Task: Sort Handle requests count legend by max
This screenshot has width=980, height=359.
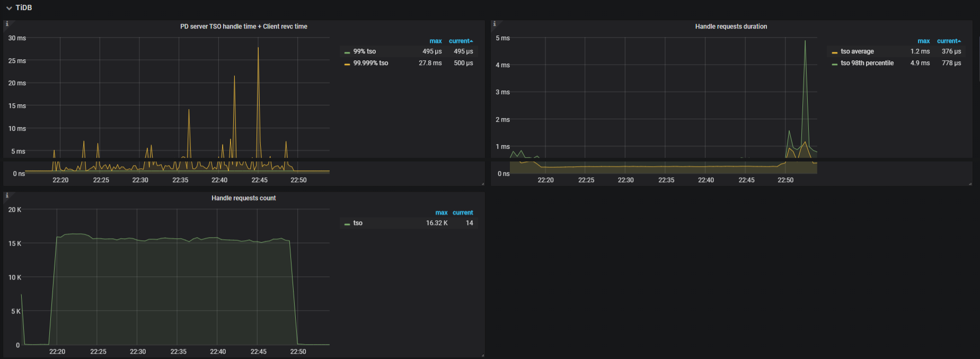Action: pyautogui.click(x=441, y=212)
